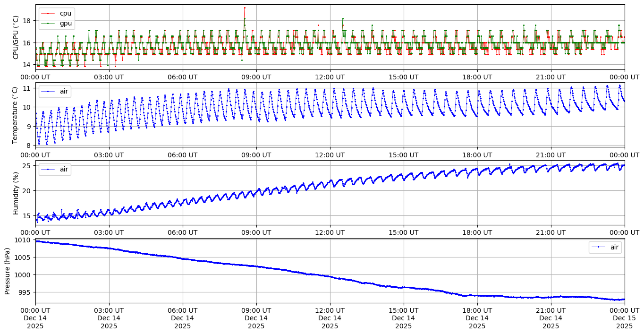Click the "CPU/GPU (°C)" y-axis label
This screenshot has width=644, height=334.
(x=16, y=37)
